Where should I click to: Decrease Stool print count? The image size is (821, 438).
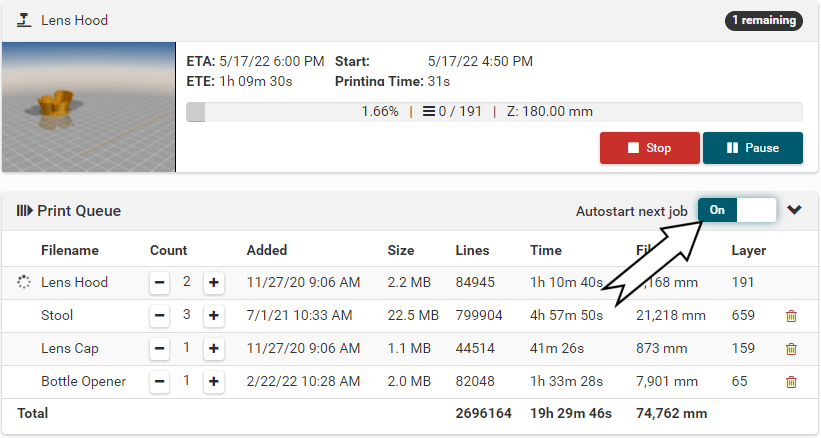(160, 316)
